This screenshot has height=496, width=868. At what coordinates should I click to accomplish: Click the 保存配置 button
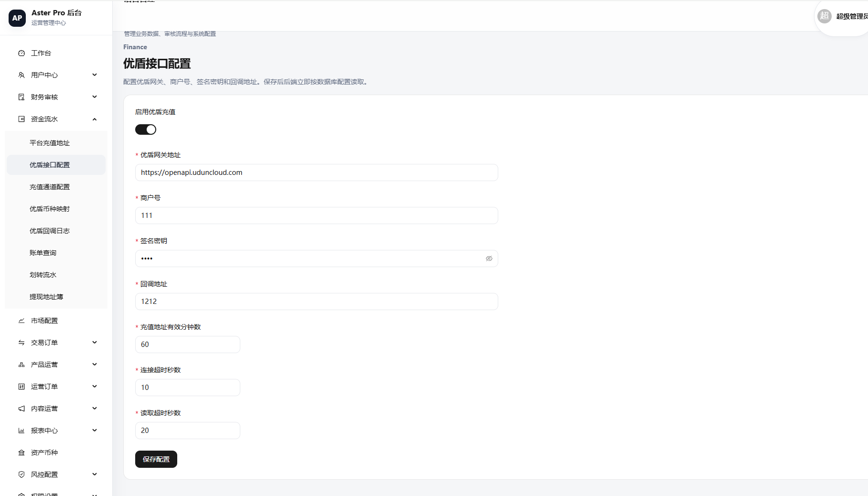[x=156, y=459]
